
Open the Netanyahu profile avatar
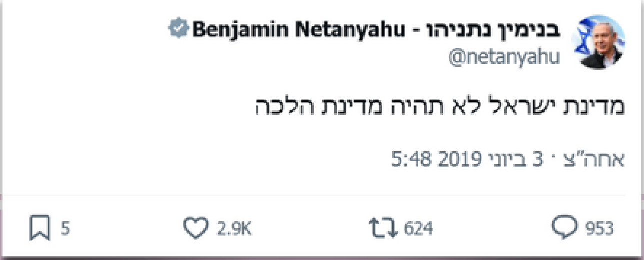(x=599, y=42)
